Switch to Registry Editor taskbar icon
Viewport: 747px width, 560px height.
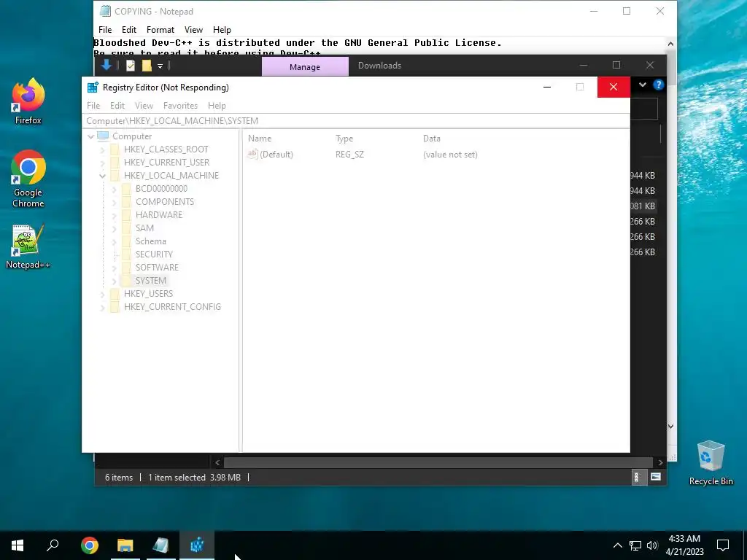click(197, 545)
